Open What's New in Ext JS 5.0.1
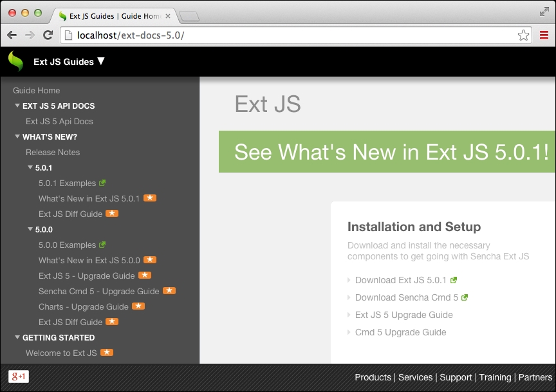 point(89,199)
